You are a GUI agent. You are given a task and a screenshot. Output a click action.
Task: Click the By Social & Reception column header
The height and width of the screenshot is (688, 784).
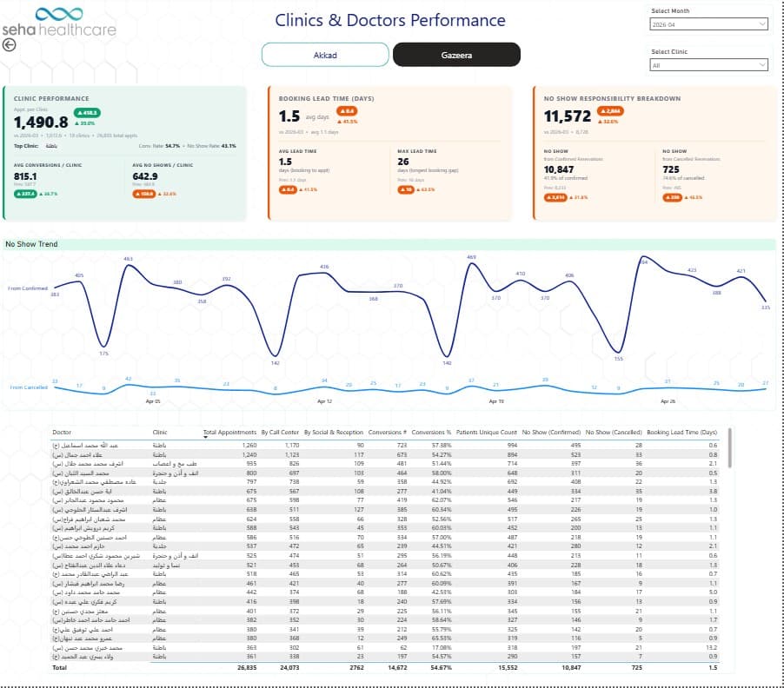coord(334,433)
